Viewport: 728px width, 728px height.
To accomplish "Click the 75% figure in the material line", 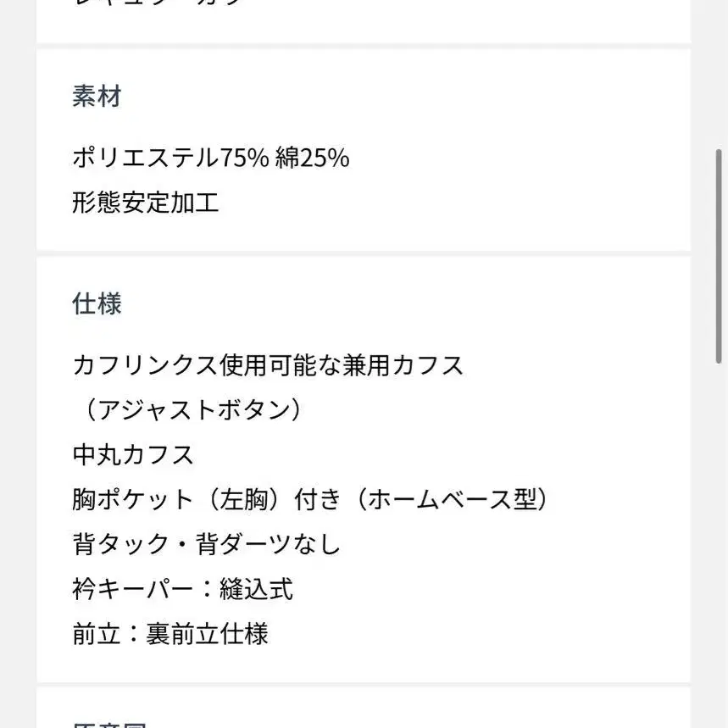I will click(x=245, y=158).
